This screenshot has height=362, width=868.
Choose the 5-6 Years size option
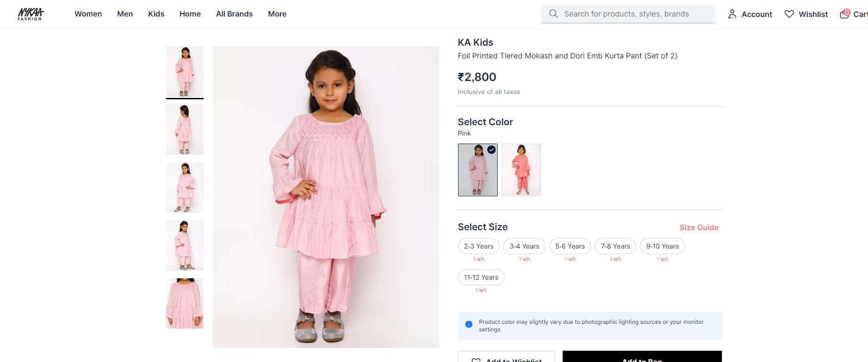[570, 246]
